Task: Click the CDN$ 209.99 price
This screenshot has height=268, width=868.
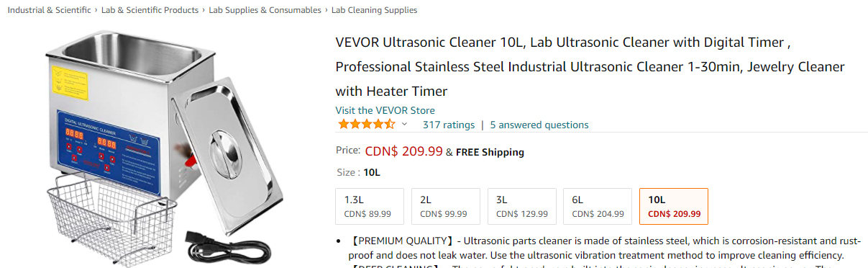Action: pos(404,151)
